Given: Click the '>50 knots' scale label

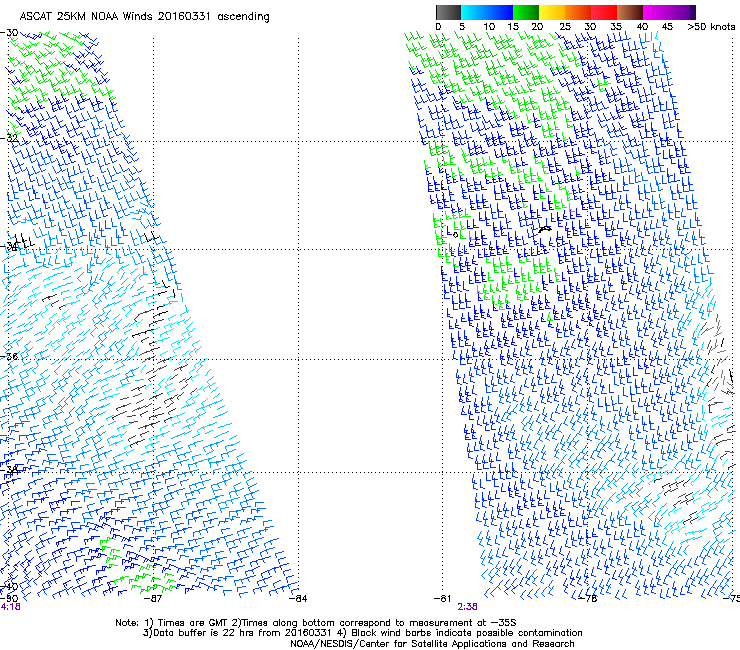Looking at the screenshot, I should 711,26.
